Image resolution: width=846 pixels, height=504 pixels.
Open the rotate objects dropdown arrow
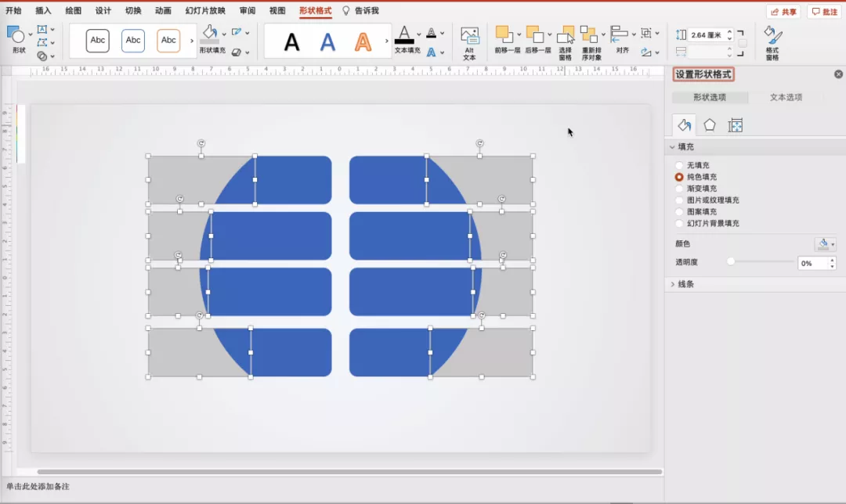pyautogui.click(x=657, y=52)
